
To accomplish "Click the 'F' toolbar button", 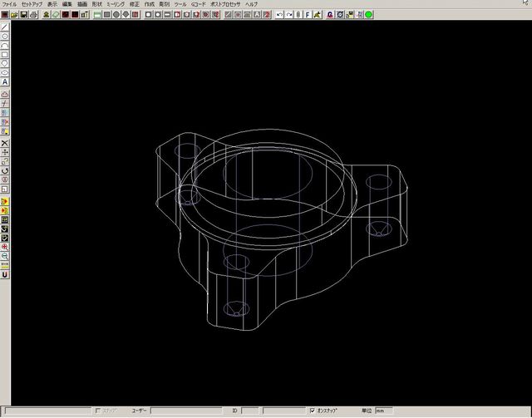I will (308, 15).
